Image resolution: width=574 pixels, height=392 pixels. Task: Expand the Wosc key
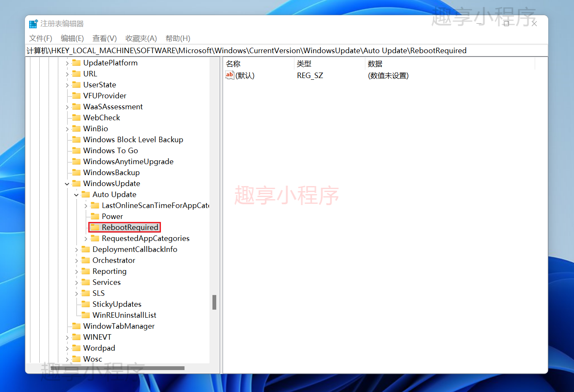(67, 360)
